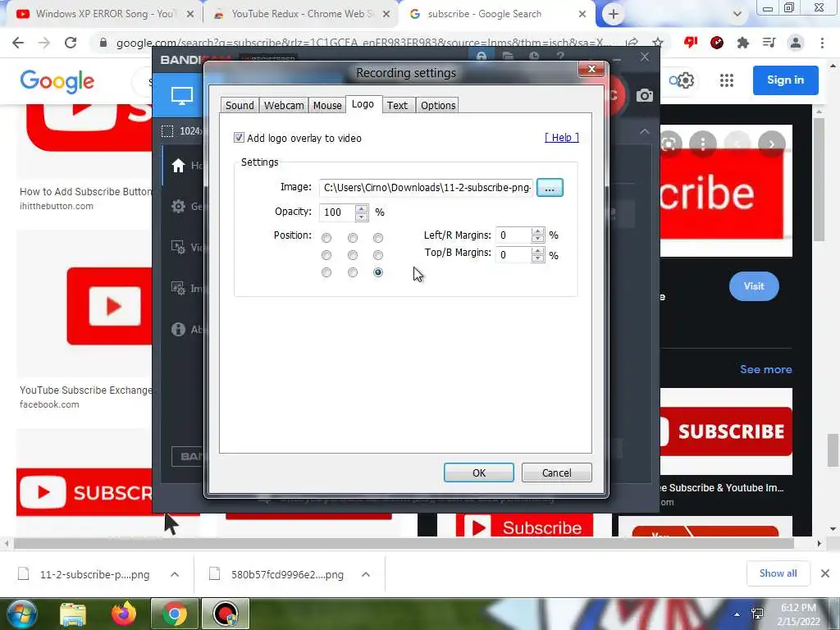Open Chrome profile avatar icon
Image resolution: width=840 pixels, height=630 pixels.
[x=796, y=43]
